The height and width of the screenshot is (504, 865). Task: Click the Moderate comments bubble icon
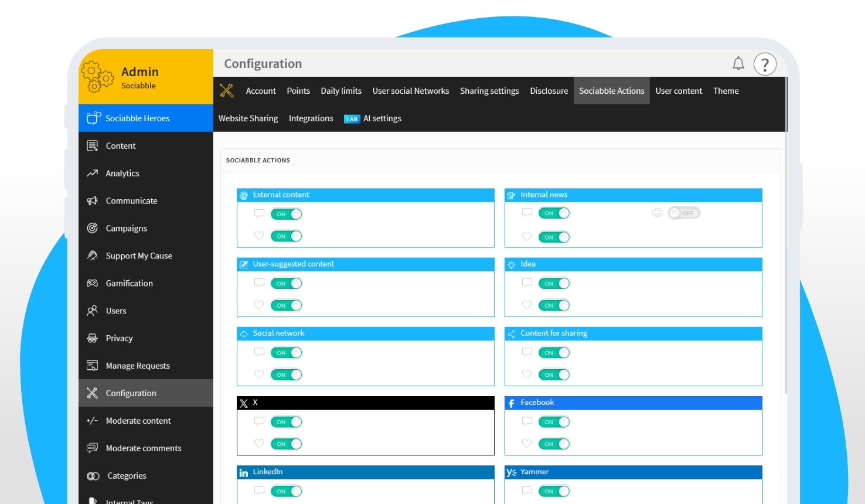92,448
